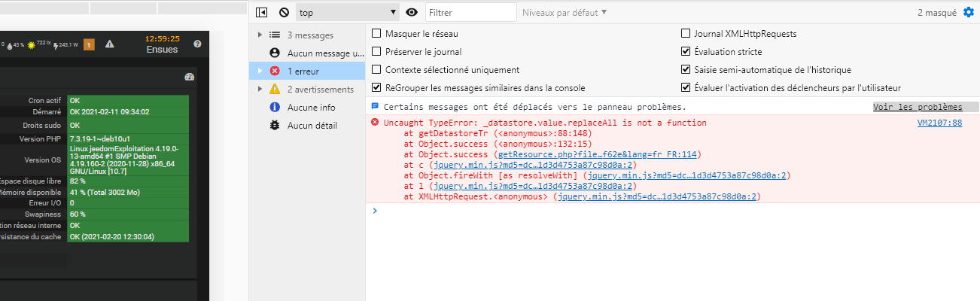Open Jeedom help question mark icon
The width and height of the screenshot is (980, 301).
pos(197,44)
